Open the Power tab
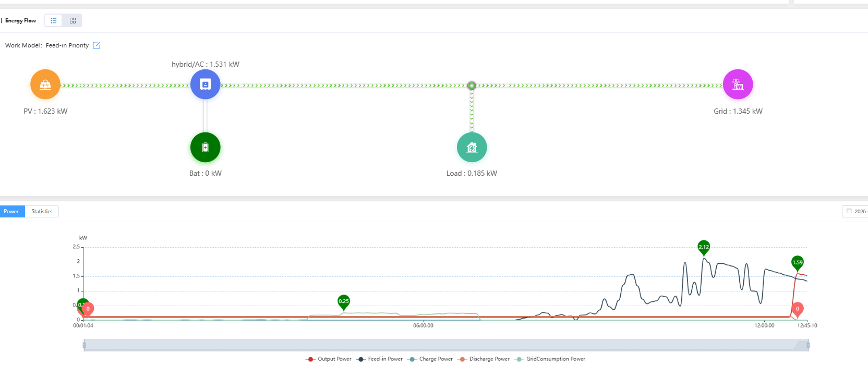The height and width of the screenshot is (365, 868). [x=11, y=212]
